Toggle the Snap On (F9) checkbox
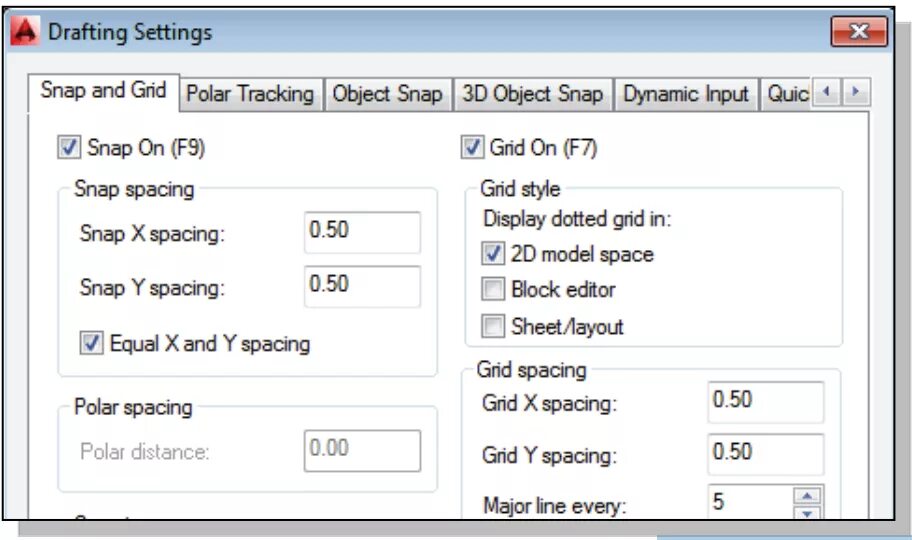 69,149
